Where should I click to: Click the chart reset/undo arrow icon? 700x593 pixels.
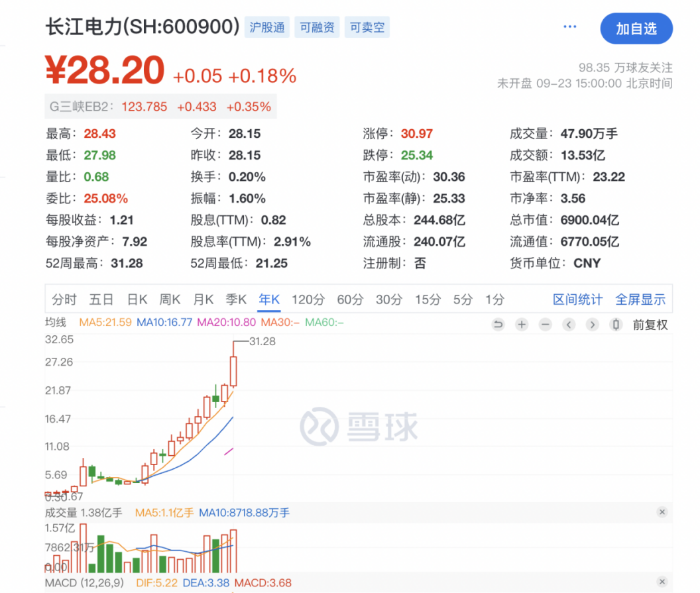click(x=498, y=325)
